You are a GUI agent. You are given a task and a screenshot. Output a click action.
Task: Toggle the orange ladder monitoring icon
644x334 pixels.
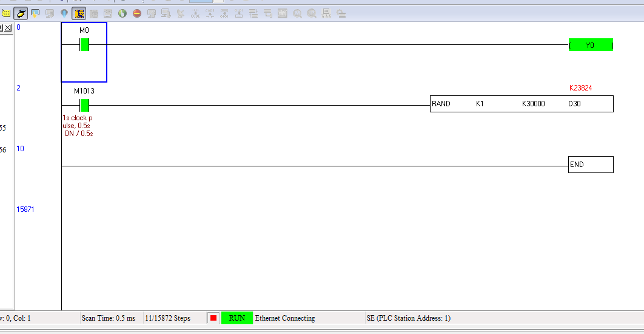coord(79,13)
